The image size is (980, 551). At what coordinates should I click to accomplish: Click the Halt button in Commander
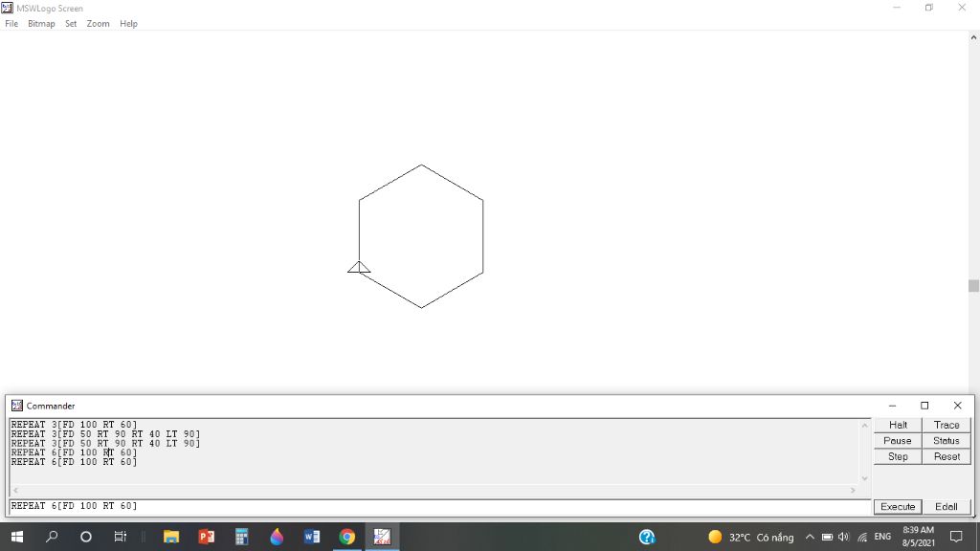point(898,425)
